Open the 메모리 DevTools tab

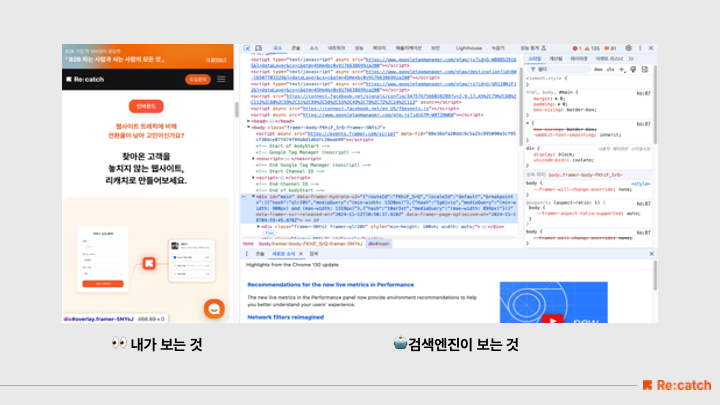coord(379,48)
